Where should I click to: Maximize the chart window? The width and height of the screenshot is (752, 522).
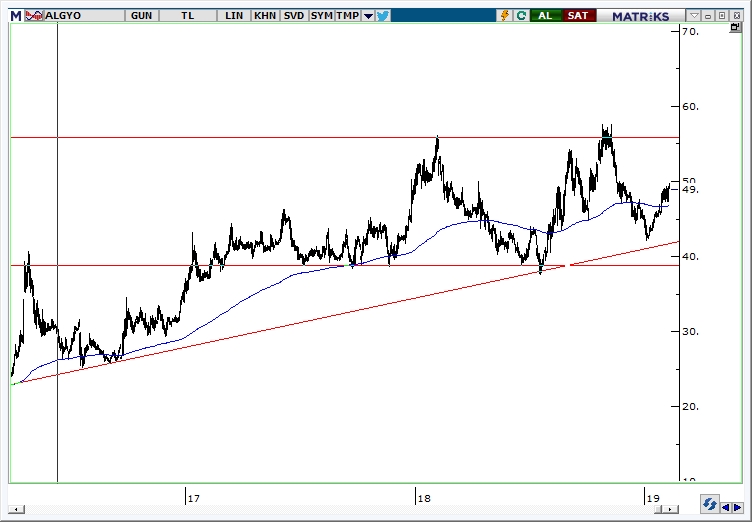[722, 16]
